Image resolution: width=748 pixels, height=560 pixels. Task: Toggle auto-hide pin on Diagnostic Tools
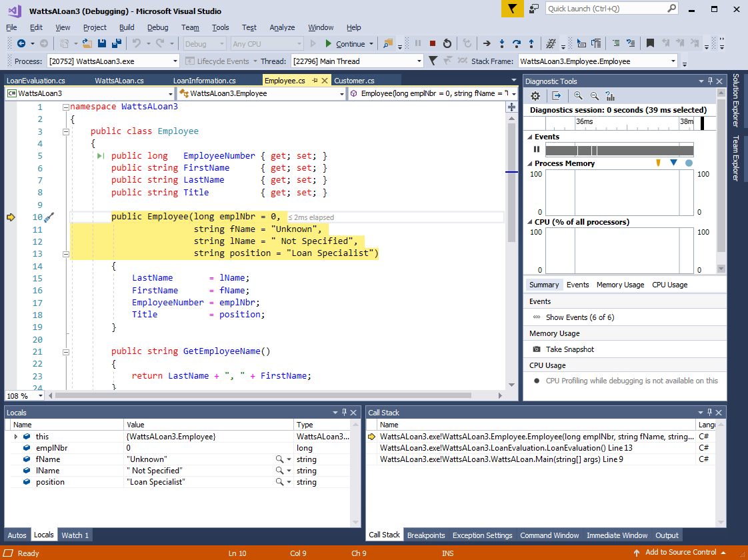[x=710, y=81]
